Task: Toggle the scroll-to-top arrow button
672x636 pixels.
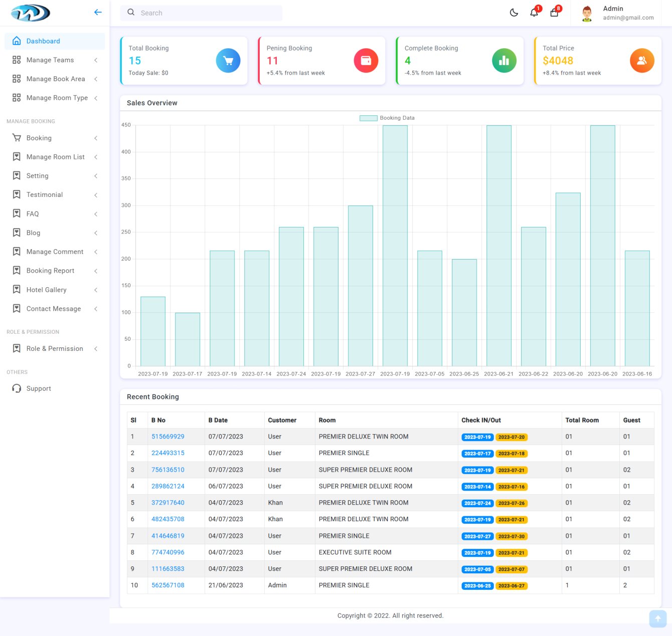Action: click(657, 619)
